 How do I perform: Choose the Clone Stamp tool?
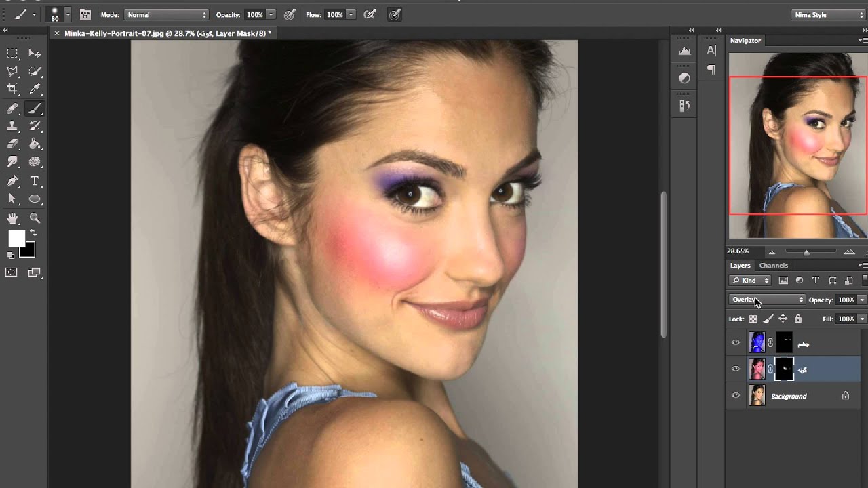coord(12,126)
